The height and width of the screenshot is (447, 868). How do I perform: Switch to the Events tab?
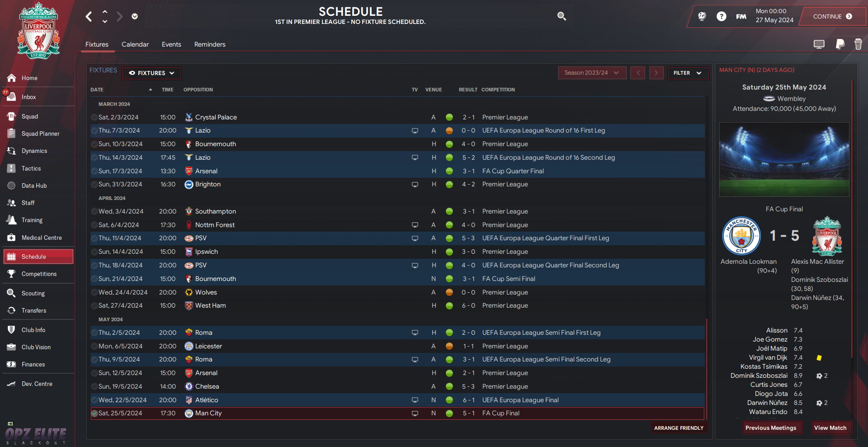point(171,44)
